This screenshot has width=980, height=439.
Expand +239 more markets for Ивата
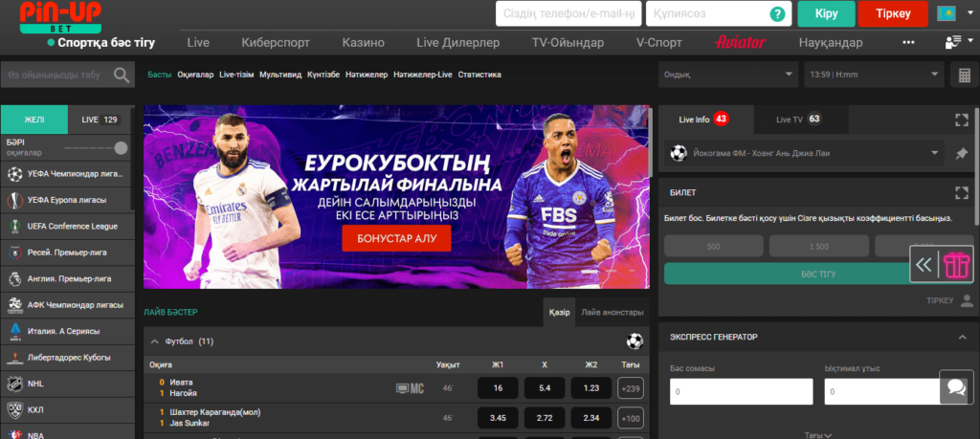tap(630, 388)
